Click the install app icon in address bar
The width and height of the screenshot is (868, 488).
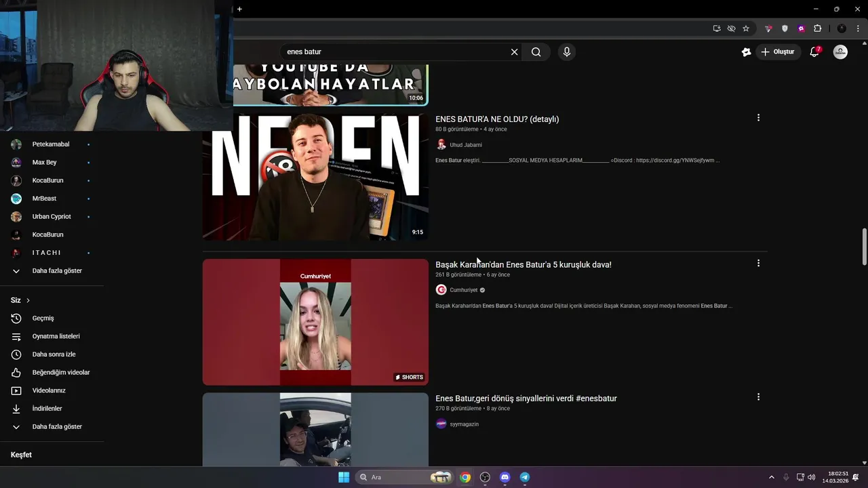717,28
